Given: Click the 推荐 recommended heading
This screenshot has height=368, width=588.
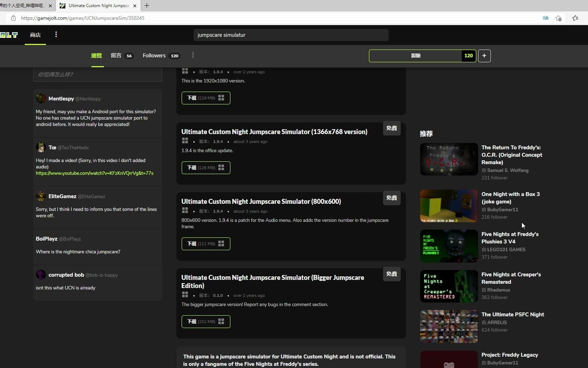Looking at the screenshot, I should [426, 134].
